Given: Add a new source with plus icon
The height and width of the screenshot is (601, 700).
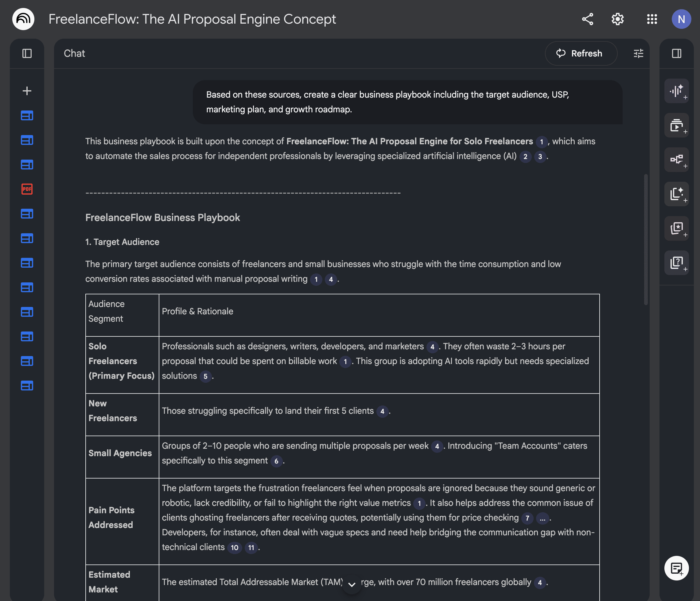Looking at the screenshot, I should point(27,91).
